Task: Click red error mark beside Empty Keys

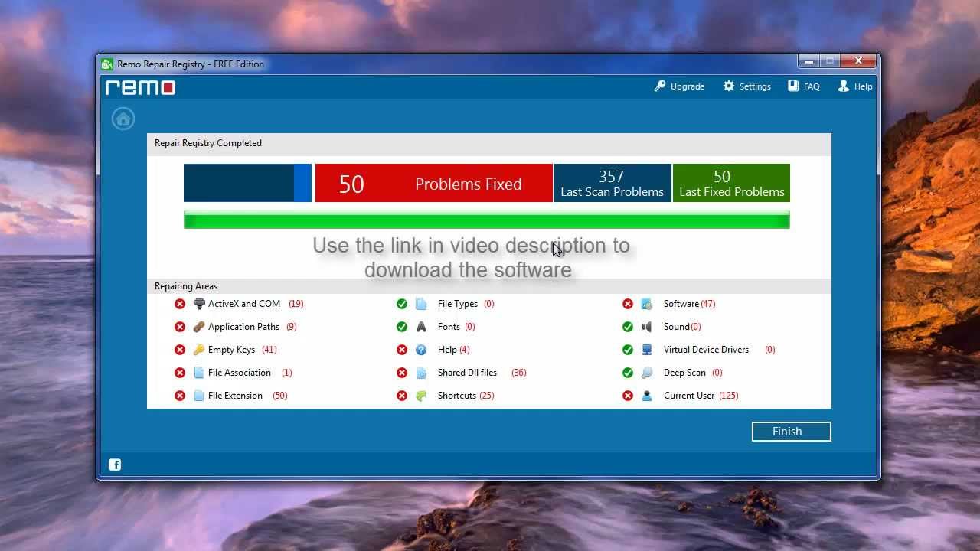Action: 180,350
